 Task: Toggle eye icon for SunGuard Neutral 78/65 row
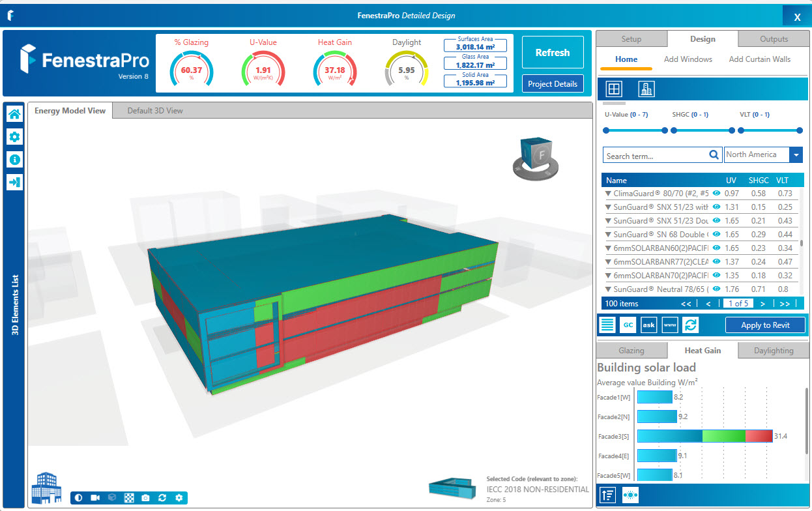coord(716,289)
